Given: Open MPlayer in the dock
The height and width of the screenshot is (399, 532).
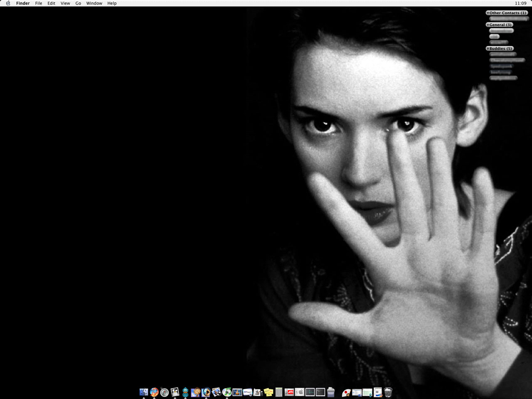Looking at the screenshot, I should click(x=248, y=392).
